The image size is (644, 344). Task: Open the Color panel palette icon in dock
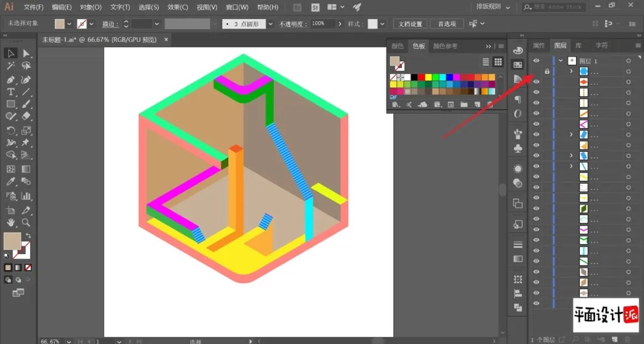point(518,51)
